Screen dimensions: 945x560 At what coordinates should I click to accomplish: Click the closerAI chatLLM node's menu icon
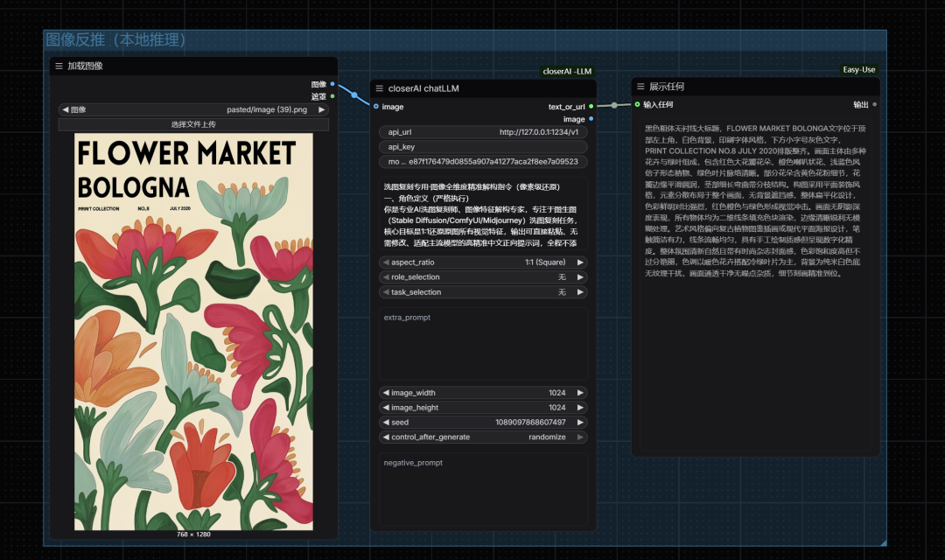coord(379,88)
